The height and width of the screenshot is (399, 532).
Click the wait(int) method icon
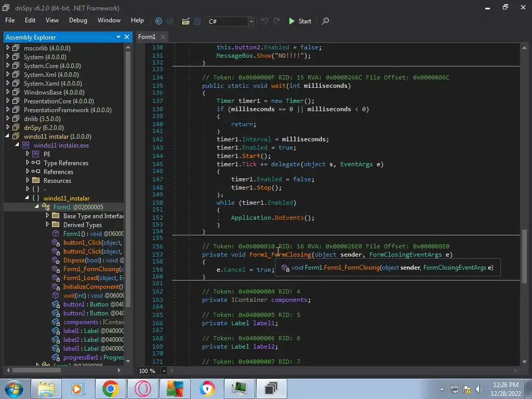(x=56, y=295)
